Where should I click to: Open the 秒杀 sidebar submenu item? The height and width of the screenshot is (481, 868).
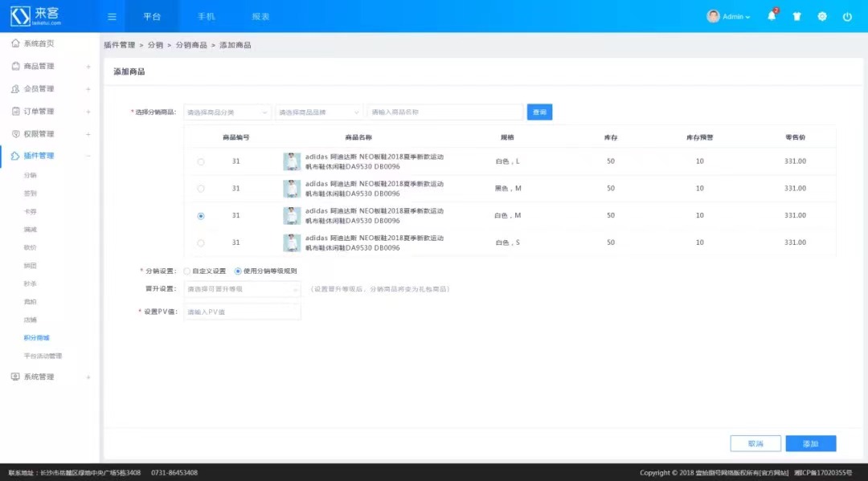tap(30, 283)
